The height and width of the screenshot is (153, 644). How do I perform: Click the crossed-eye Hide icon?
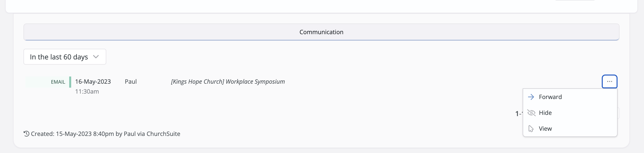tap(531, 113)
